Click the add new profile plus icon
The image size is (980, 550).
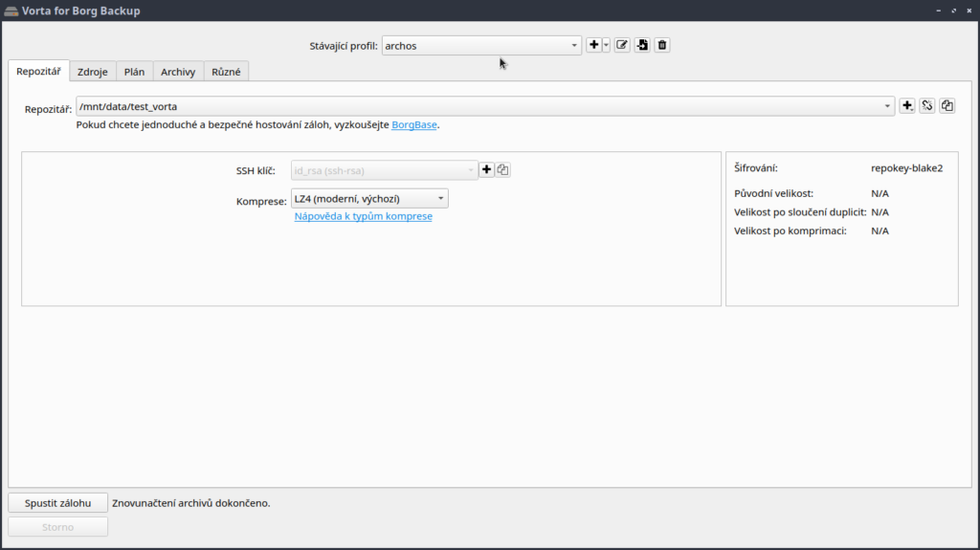594,45
